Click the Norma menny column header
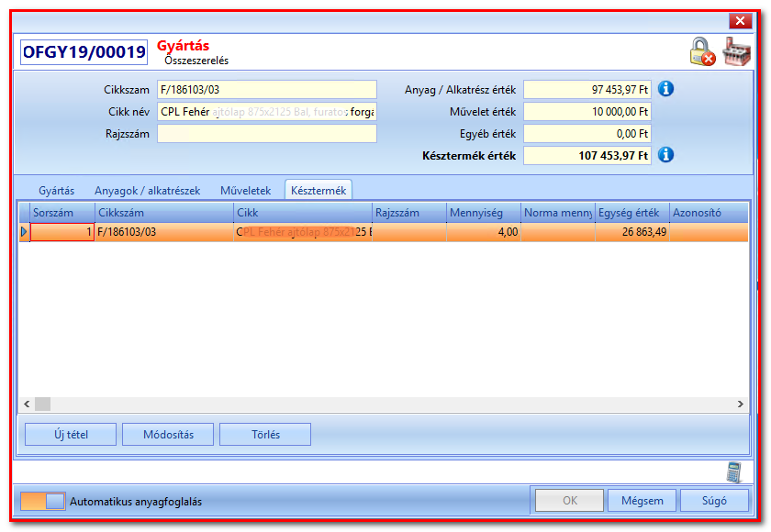 (558, 213)
